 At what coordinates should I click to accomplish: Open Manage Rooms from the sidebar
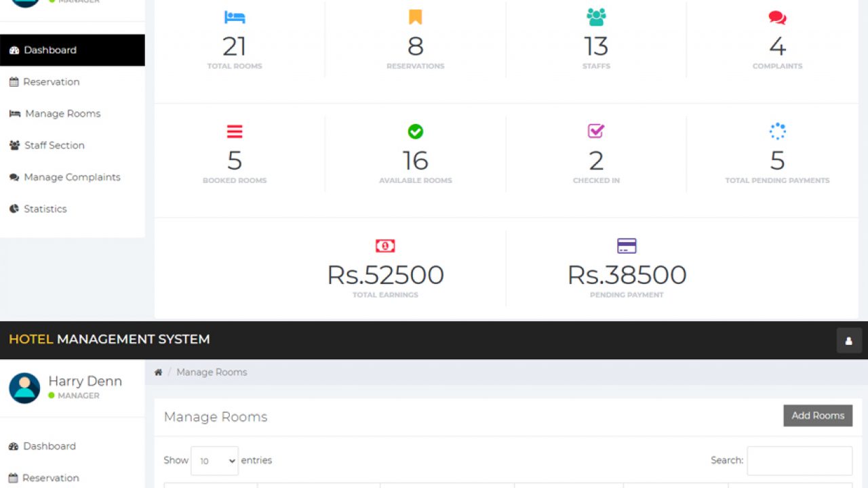click(x=62, y=114)
